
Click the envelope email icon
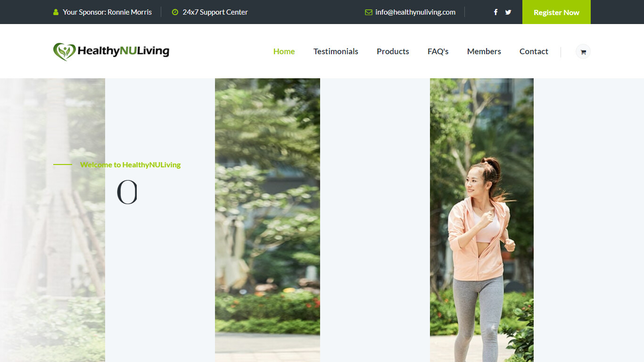click(x=369, y=12)
